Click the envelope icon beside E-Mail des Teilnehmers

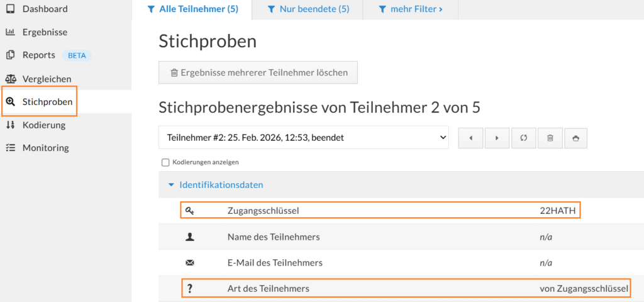pyautogui.click(x=190, y=262)
